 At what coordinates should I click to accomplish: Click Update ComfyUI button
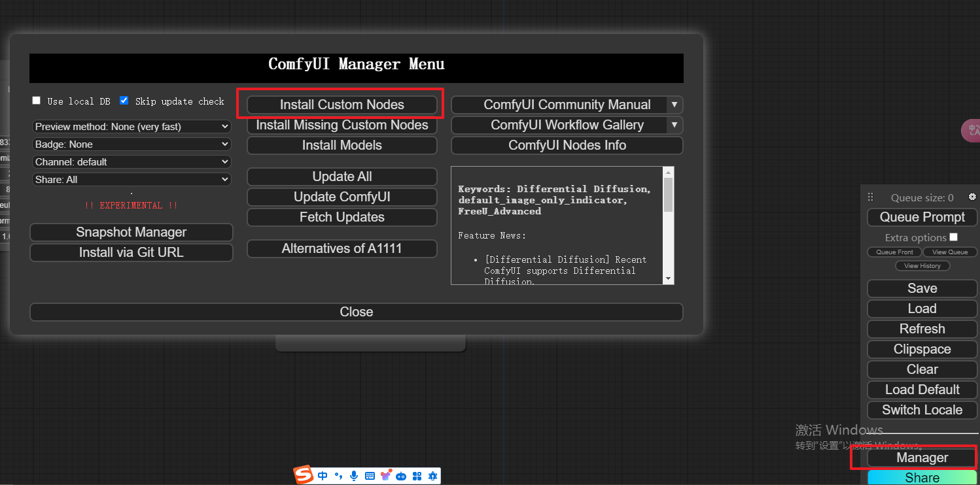(342, 197)
